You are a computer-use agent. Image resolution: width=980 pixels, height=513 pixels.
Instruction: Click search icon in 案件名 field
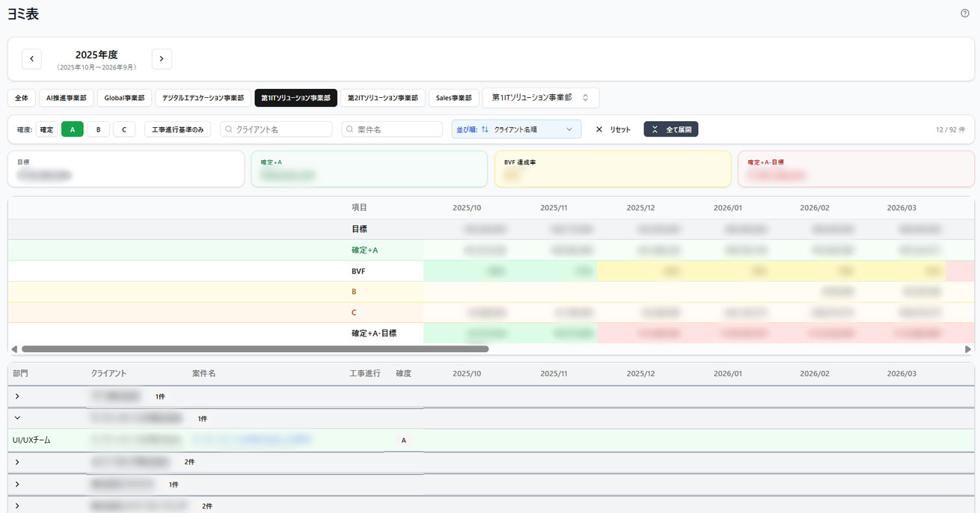coord(349,129)
